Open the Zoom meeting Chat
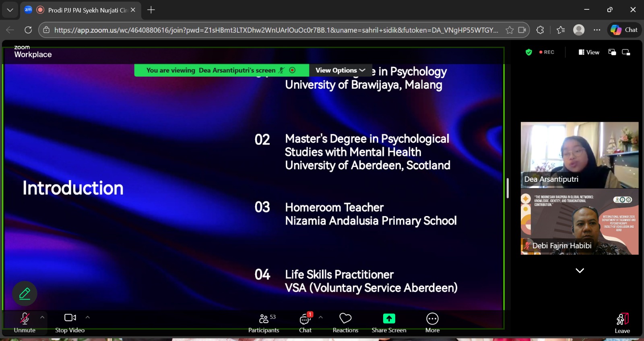The height and width of the screenshot is (341, 644). tap(305, 323)
